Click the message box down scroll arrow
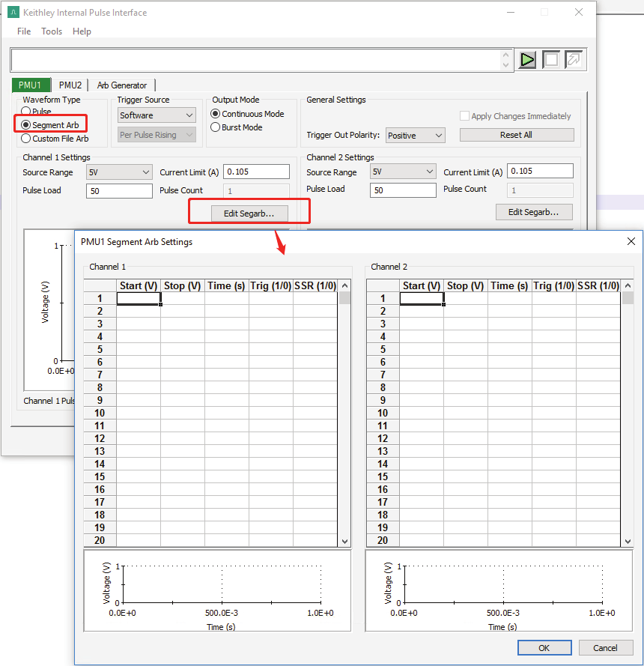This screenshot has height=666, width=644. (x=505, y=65)
